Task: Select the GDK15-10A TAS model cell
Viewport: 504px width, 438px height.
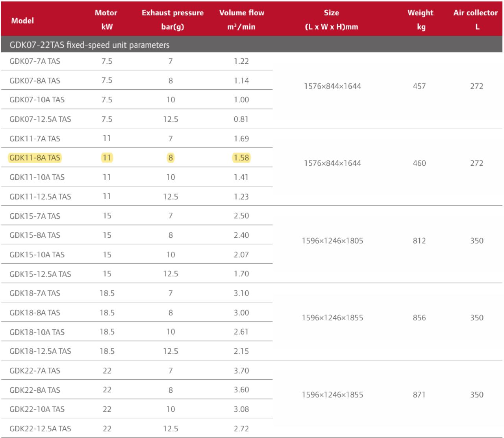Action: (x=37, y=255)
